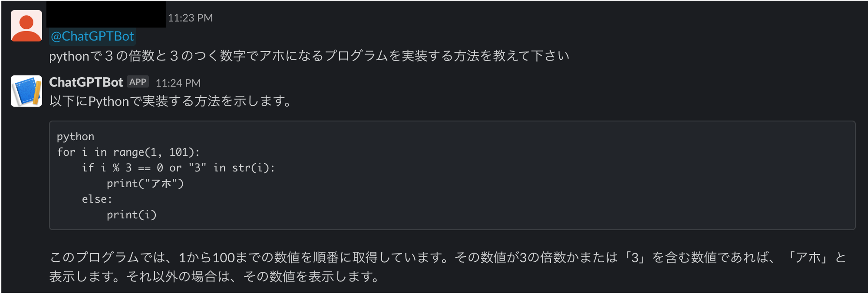Click the bot's intro sentence about Python

[x=170, y=100]
